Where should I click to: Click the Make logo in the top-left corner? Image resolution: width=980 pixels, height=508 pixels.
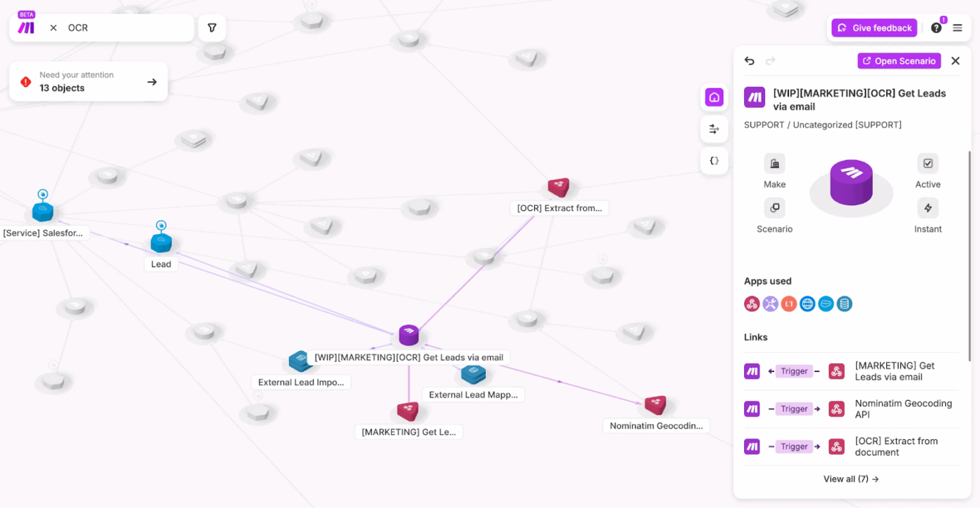[26, 27]
